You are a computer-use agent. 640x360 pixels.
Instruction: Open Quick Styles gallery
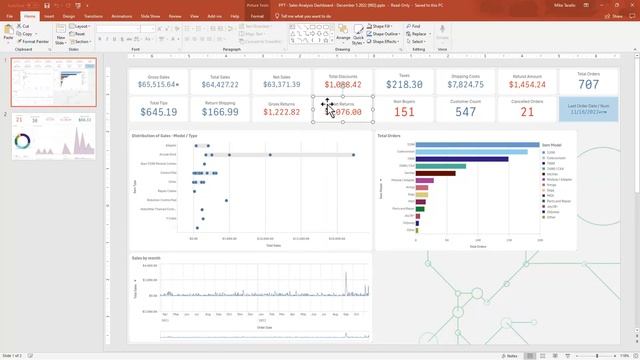(x=358, y=34)
